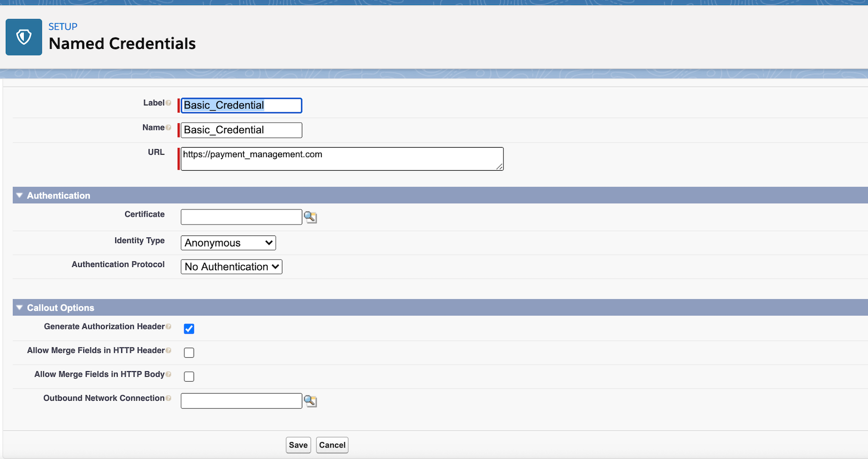Save the named credential
This screenshot has width=868, height=459.
coord(298,445)
